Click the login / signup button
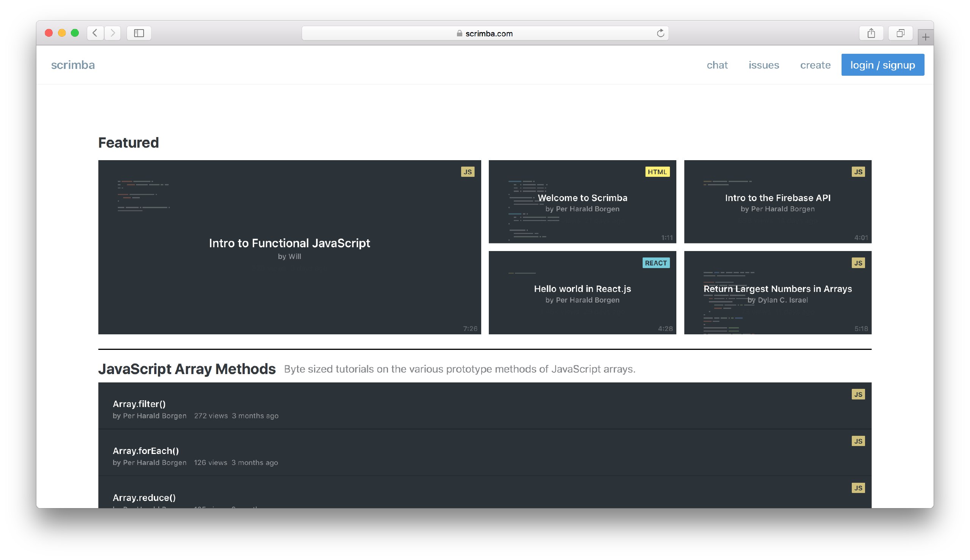 click(x=882, y=65)
